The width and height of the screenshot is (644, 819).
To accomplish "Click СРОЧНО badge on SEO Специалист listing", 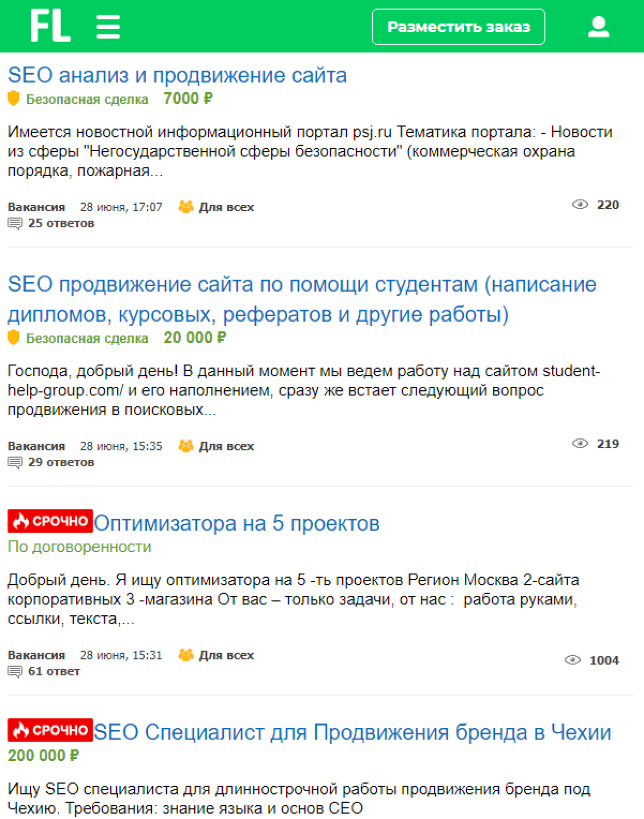I will [50, 730].
